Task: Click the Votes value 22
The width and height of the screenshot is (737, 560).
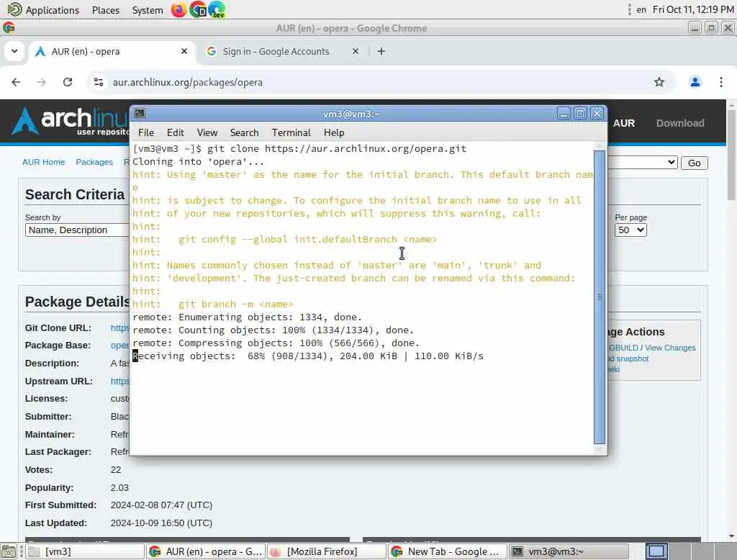Action: [116, 470]
